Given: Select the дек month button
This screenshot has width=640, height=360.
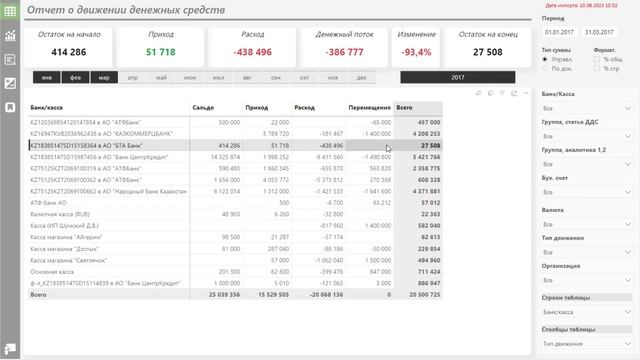Looking at the screenshot, I should [361, 77].
